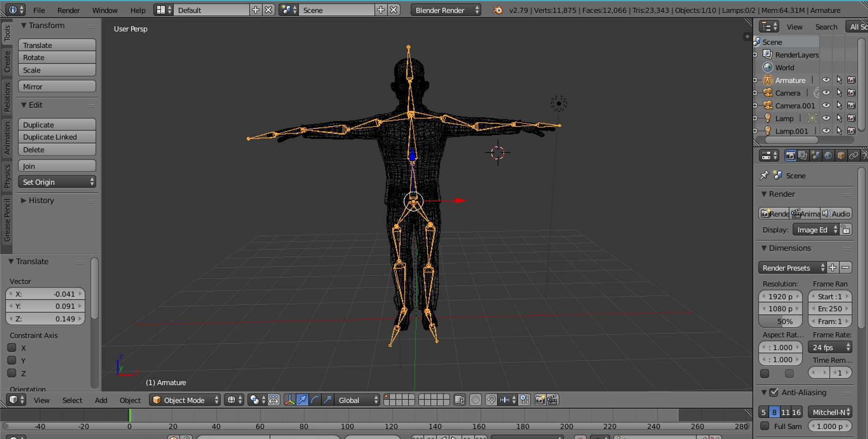Open the Set Origin dropdown
This screenshot has width=868, height=439.
(x=57, y=182)
